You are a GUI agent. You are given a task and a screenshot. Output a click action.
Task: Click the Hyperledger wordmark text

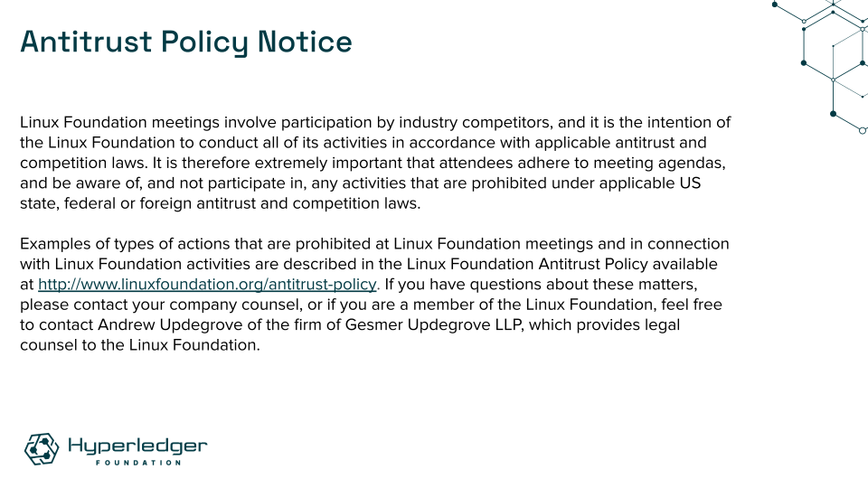[x=137, y=446]
